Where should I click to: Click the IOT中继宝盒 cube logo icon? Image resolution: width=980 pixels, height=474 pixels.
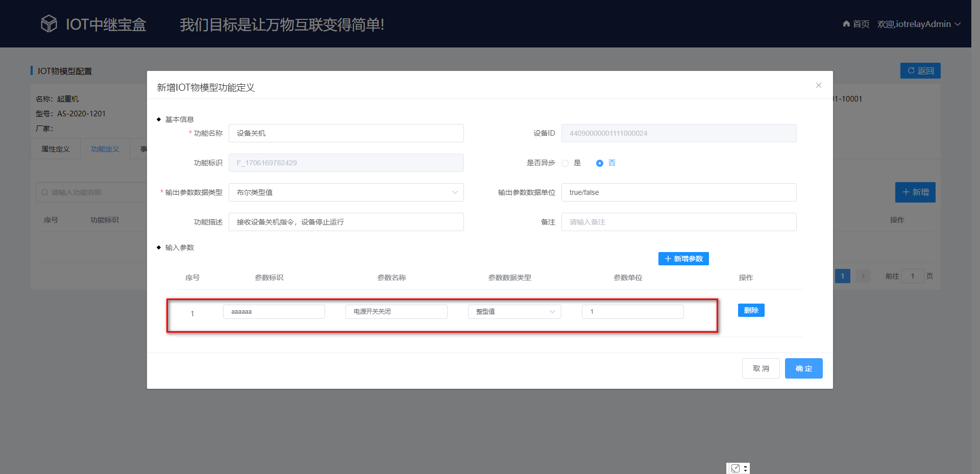pyautogui.click(x=48, y=23)
